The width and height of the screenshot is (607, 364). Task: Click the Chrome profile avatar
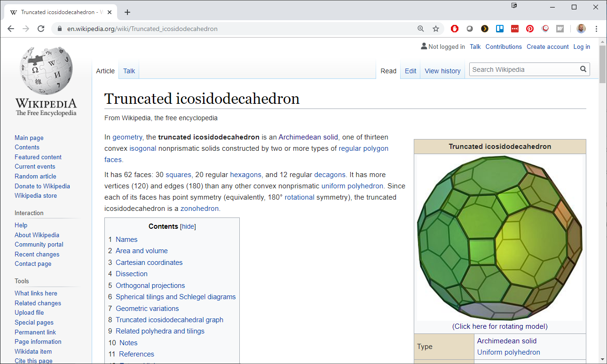point(581,29)
